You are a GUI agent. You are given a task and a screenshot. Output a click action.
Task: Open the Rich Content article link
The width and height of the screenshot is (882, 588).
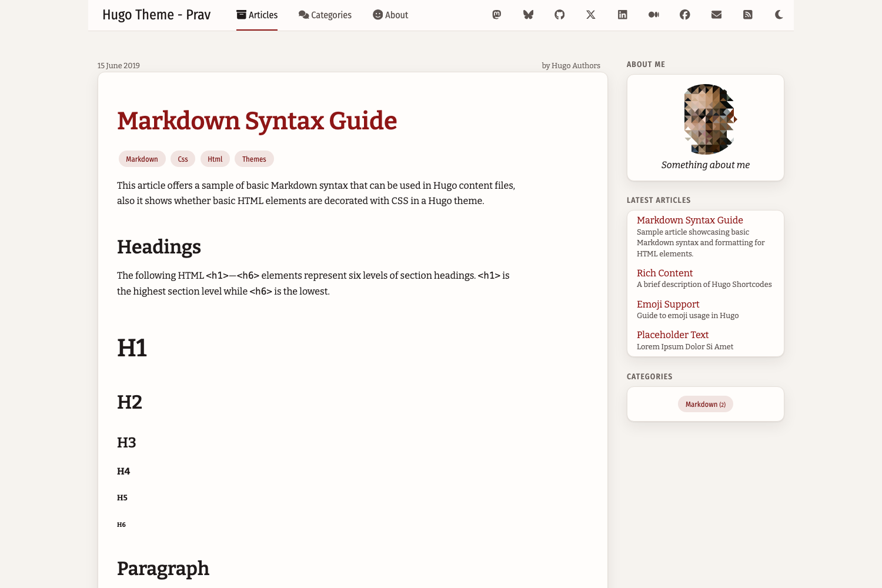pos(664,273)
